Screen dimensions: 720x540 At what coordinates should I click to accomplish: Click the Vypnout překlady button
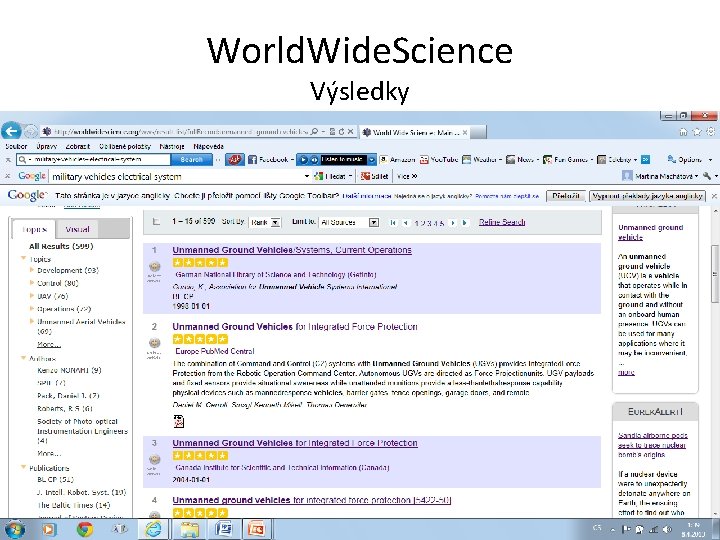647,196
